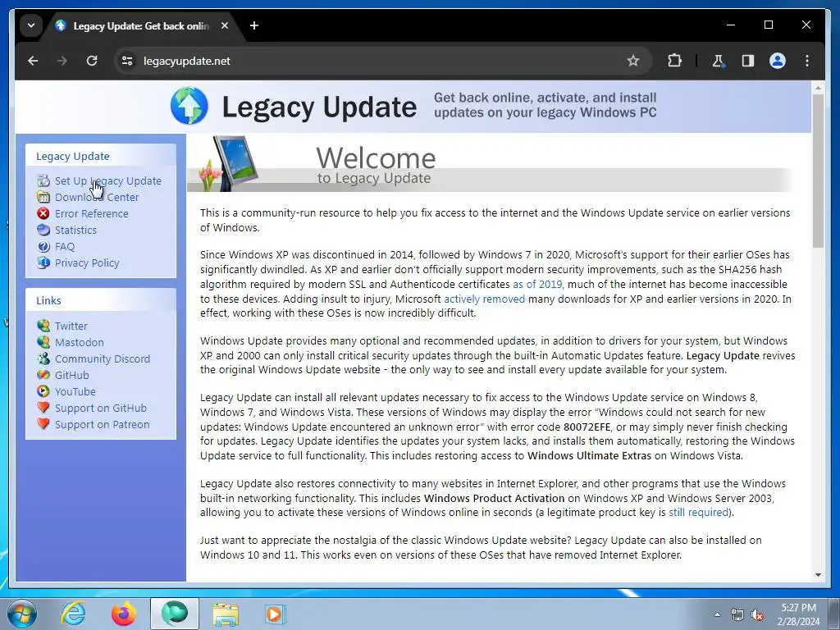The width and height of the screenshot is (840, 630).
Task: Click the muted volume tray icon
Action: [x=757, y=615]
